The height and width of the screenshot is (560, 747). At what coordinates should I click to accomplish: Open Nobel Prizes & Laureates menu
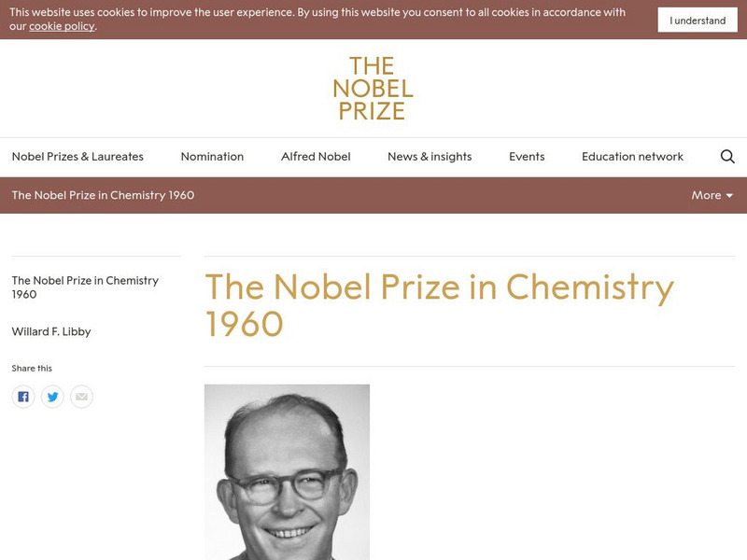tap(78, 157)
